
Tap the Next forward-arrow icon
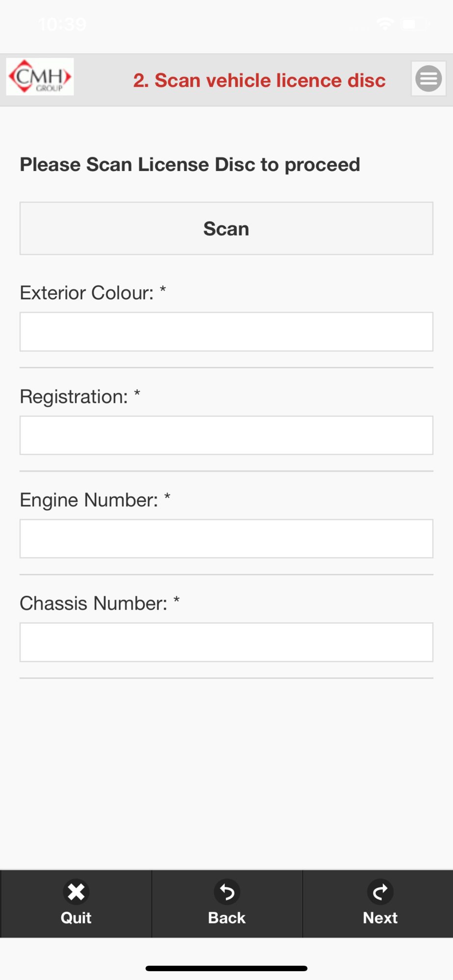point(380,892)
